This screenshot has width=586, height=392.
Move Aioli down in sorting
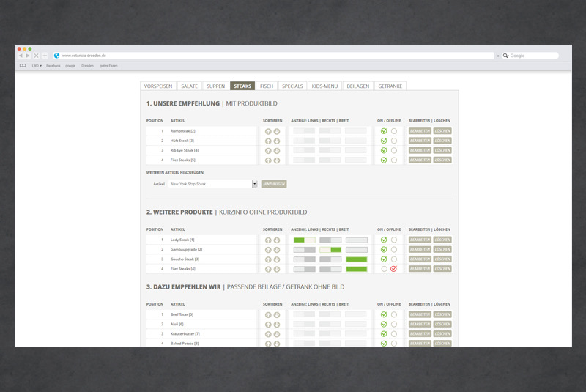(x=277, y=325)
